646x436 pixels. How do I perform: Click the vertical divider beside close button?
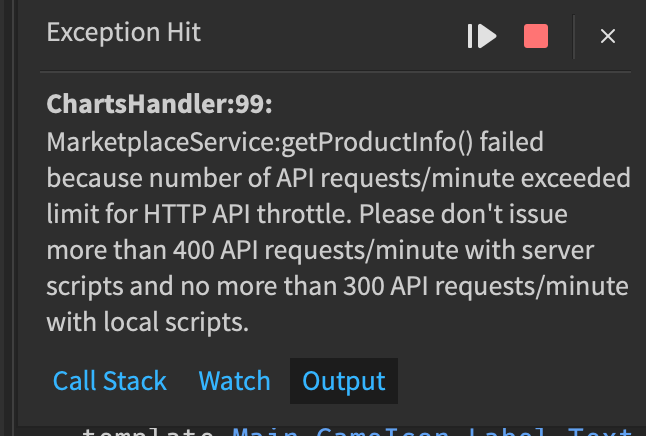pos(573,36)
